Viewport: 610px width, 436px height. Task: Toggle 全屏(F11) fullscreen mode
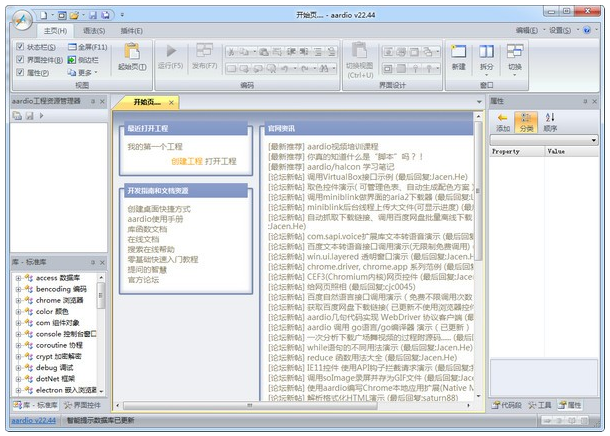[x=87, y=47]
